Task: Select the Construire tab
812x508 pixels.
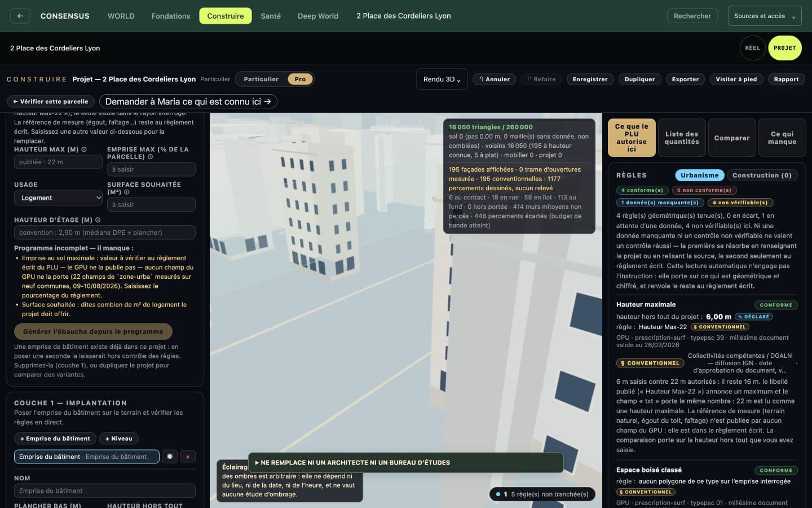Action: tap(226, 16)
